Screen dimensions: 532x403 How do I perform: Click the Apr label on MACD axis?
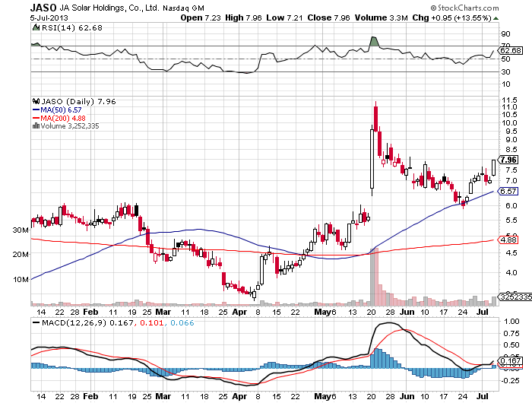tap(239, 396)
